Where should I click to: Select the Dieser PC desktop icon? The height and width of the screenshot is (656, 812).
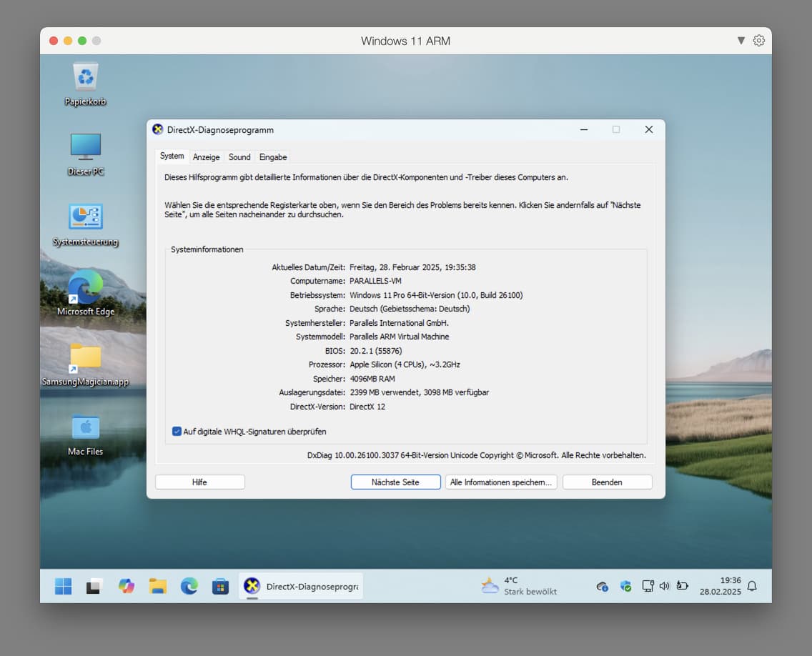pyautogui.click(x=86, y=154)
